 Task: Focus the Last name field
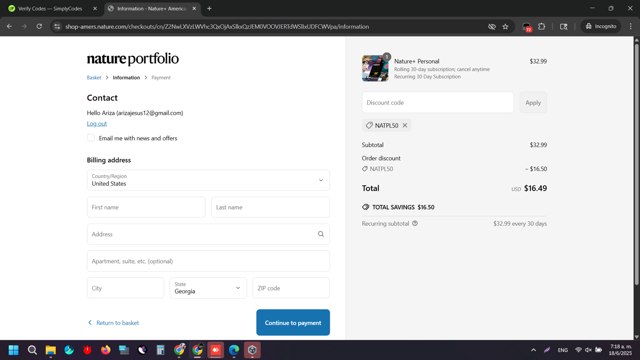[271, 207]
